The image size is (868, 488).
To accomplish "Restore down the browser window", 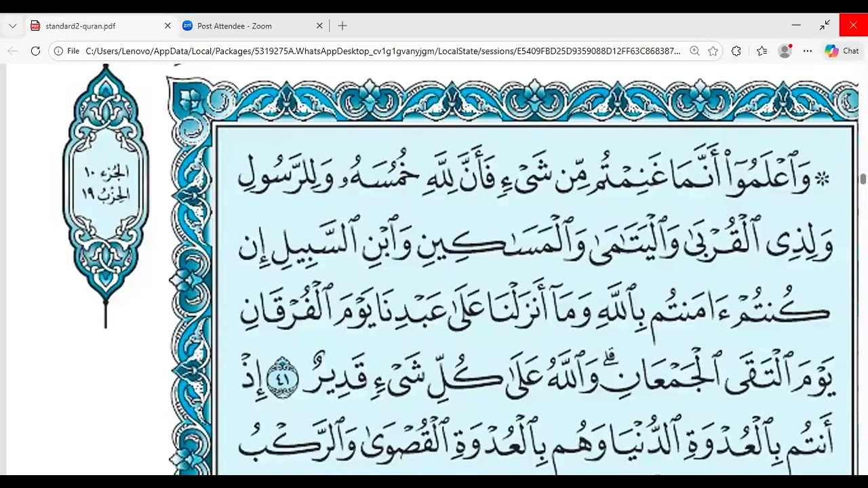I will click(x=825, y=25).
